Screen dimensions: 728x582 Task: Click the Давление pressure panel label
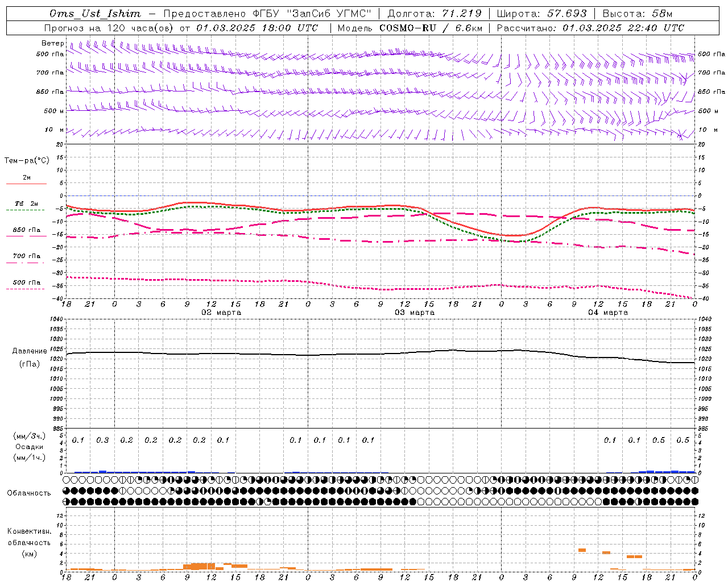[30, 351]
